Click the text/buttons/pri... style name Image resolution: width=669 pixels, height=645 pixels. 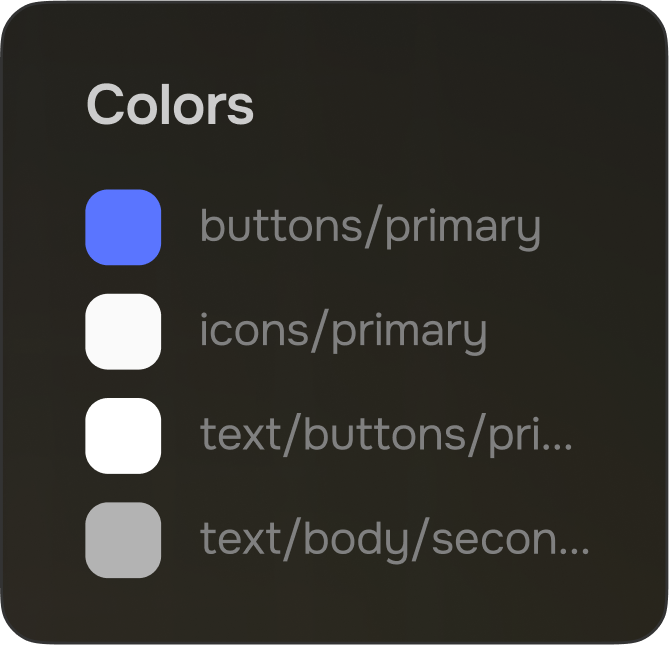(x=386, y=435)
